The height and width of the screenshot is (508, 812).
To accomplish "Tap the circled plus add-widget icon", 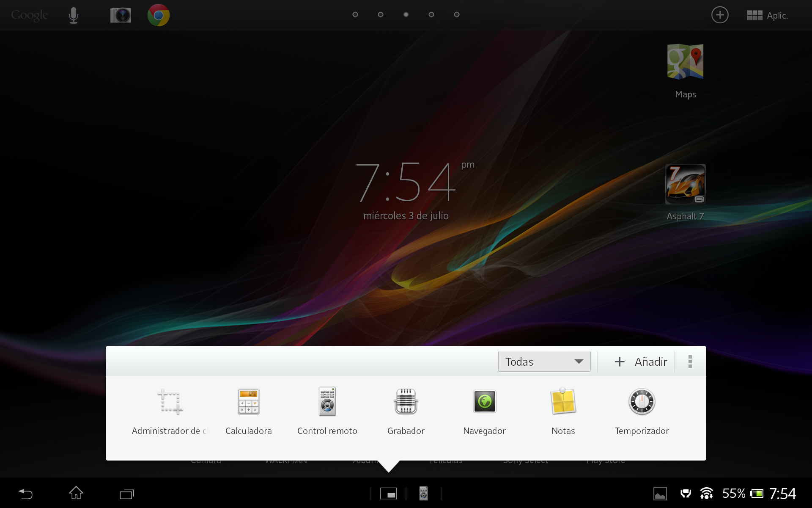I will coord(719,15).
